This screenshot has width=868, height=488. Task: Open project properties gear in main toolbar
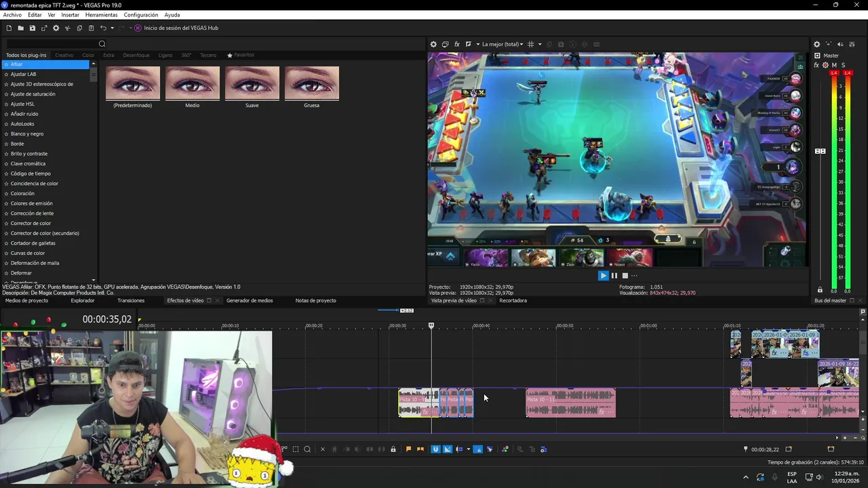click(x=56, y=28)
